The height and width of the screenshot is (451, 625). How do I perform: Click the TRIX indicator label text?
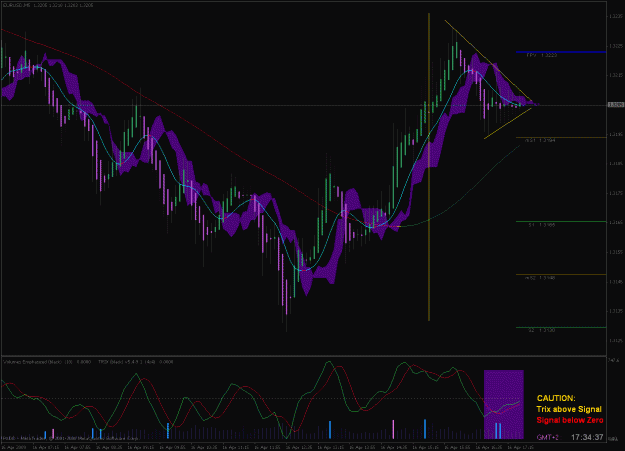pos(136,362)
